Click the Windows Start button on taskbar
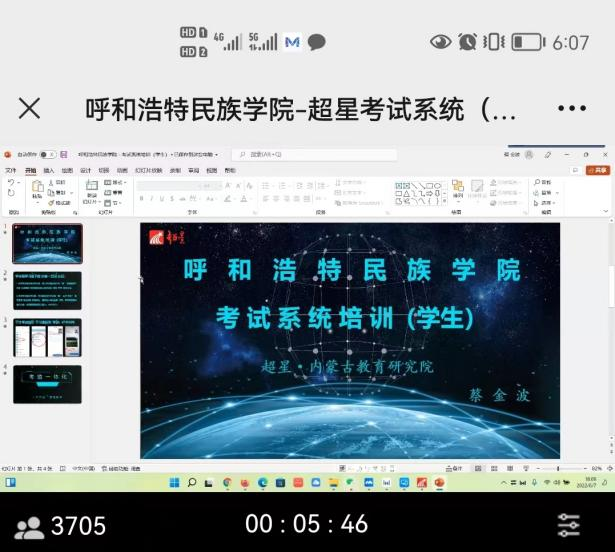Viewport: 615px width, 552px height. 174,482
